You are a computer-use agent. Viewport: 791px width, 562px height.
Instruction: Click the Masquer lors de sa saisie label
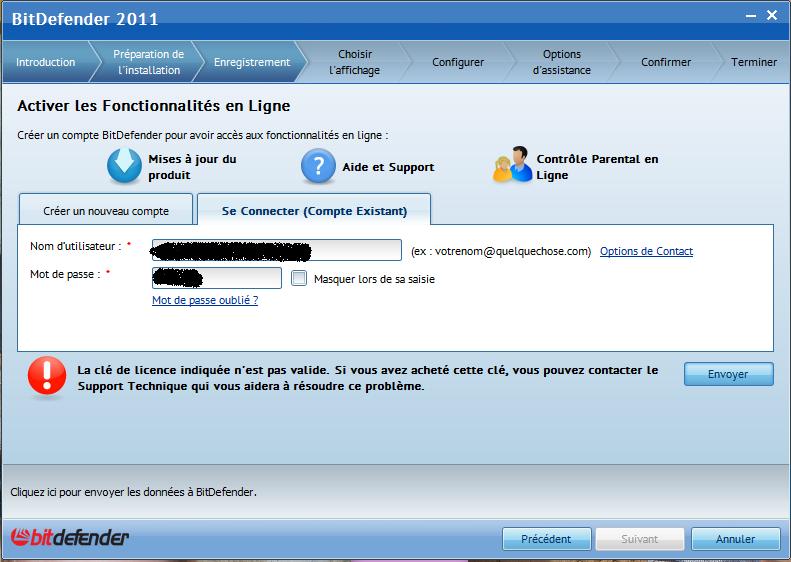tap(374, 279)
